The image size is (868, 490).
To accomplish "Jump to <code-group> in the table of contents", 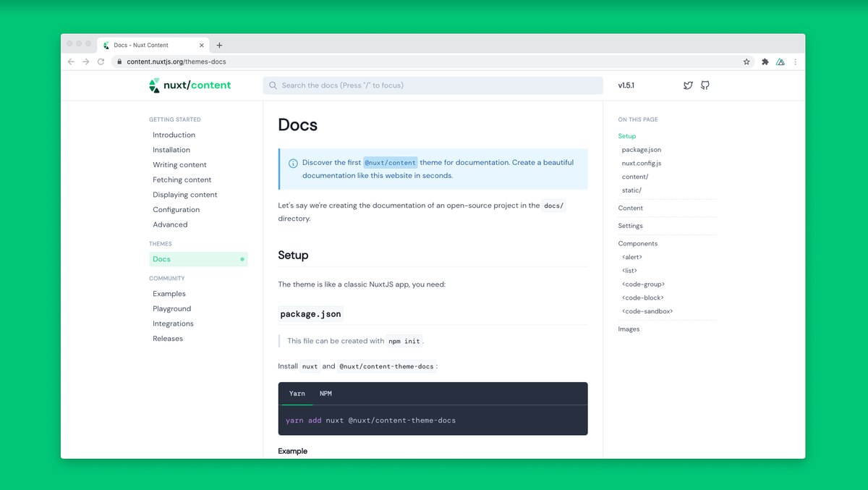I will pyautogui.click(x=643, y=284).
